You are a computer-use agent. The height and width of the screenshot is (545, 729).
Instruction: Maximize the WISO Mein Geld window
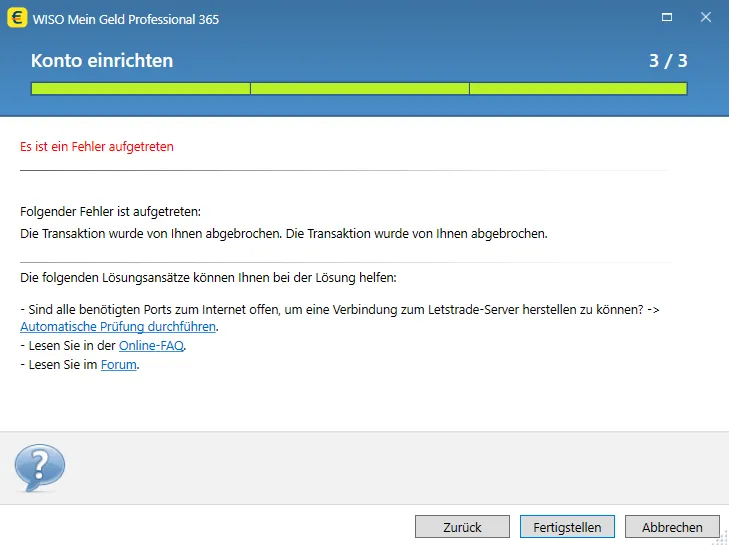click(x=666, y=18)
